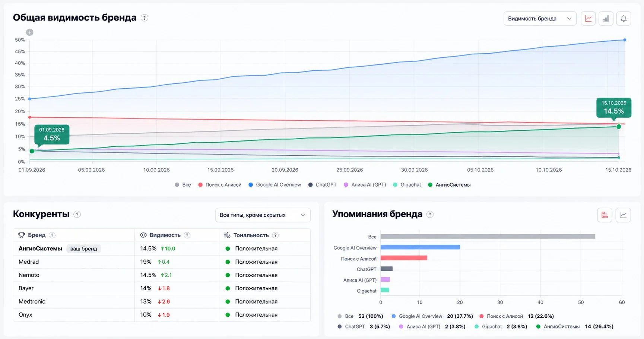The image size is (644, 339).
Task: Toggle ChatGPT series in chart legend
Action: 323,185
